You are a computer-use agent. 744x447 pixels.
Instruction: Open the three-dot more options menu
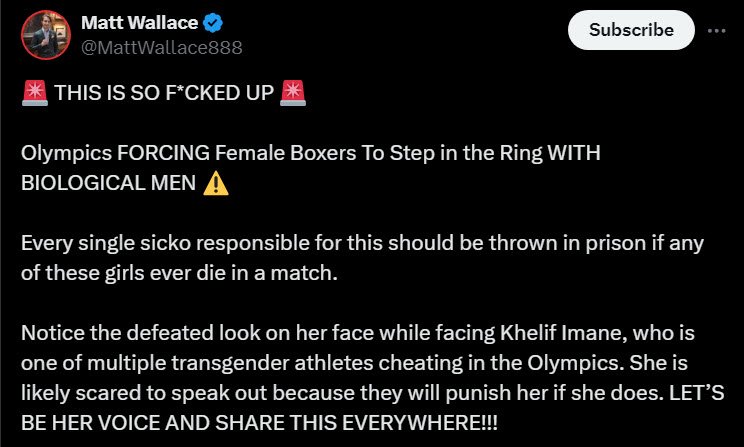click(x=716, y=30)
